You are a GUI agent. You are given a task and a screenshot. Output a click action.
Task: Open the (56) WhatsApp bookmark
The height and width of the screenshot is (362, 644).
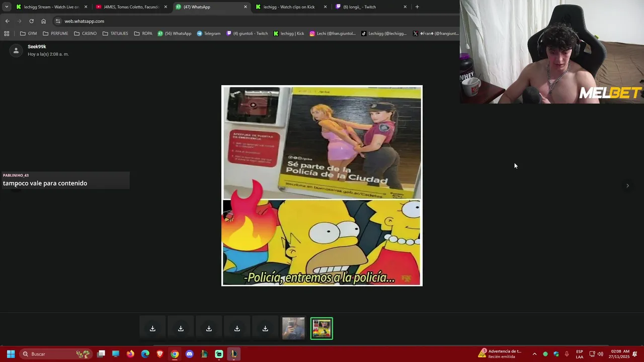click(x=175, y=33)
